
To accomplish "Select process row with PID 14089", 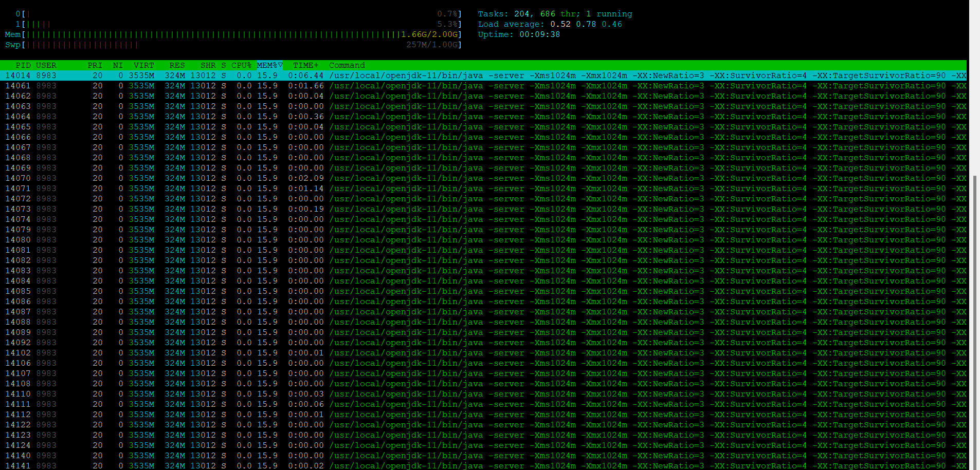I will (483, 332).
